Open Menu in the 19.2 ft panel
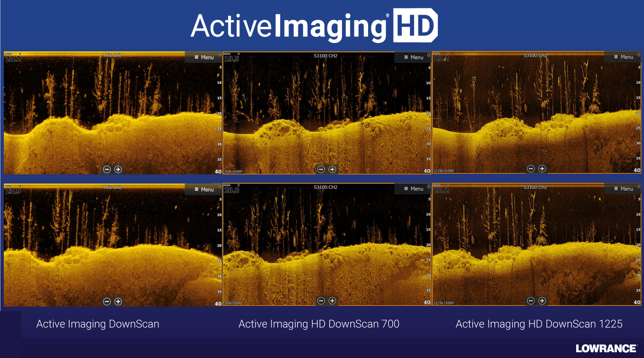The image size is (644, 358). [x=623, y=57]
